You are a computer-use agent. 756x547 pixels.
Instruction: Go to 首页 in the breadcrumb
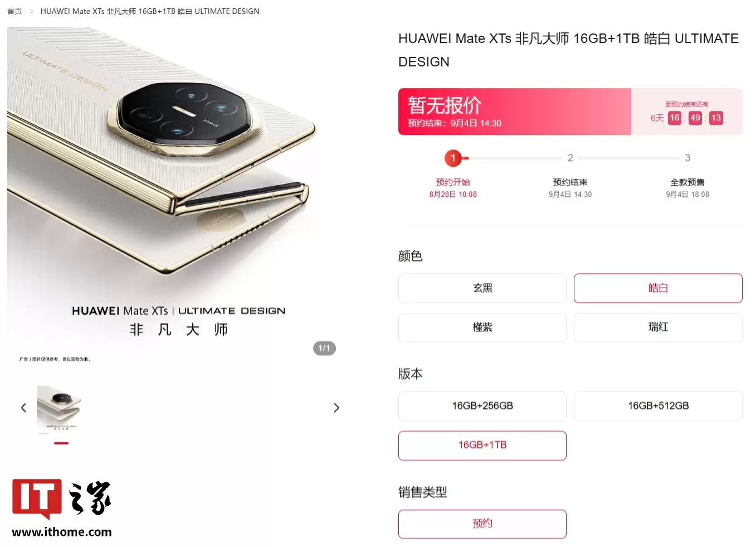14,11
